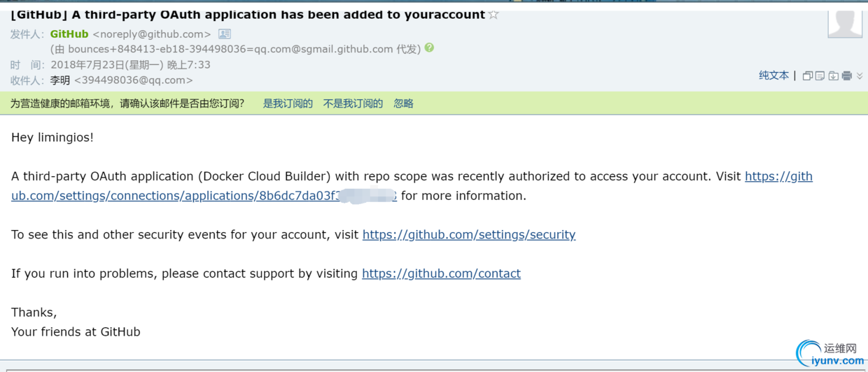Viewport: 868px width, 372px height.
Task: Click the green verified sender badge
Action: 429,48
